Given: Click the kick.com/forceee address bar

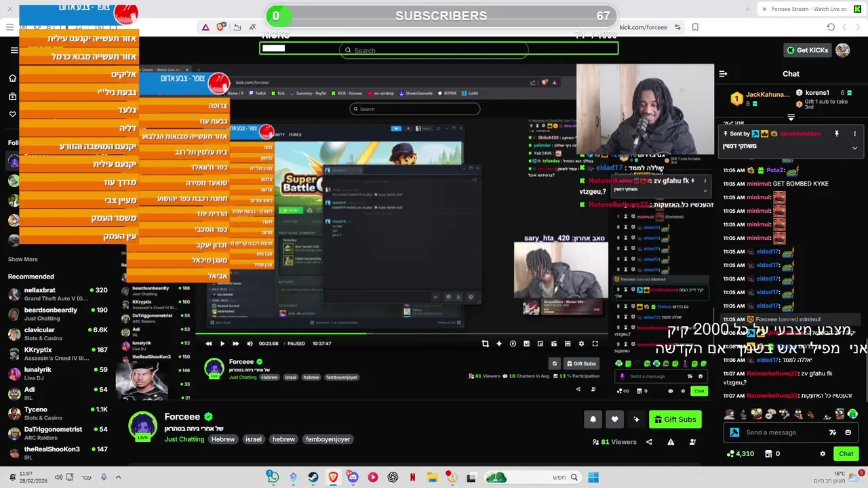Looking at the screenshot, I should pos(643,27).
